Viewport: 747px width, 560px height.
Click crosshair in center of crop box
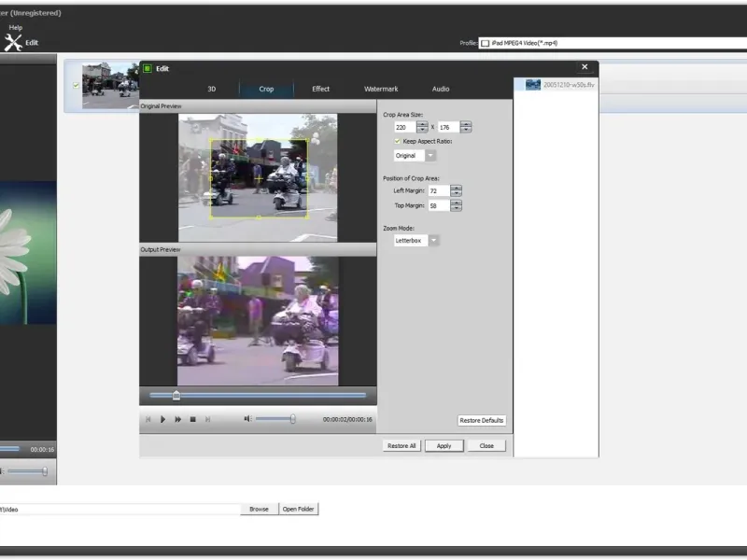click(259, 179)
